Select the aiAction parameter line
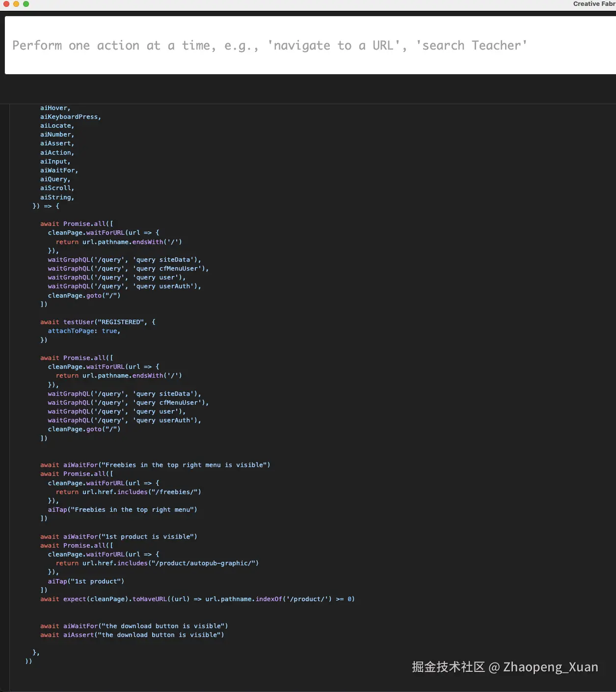 tap(57, 153)
